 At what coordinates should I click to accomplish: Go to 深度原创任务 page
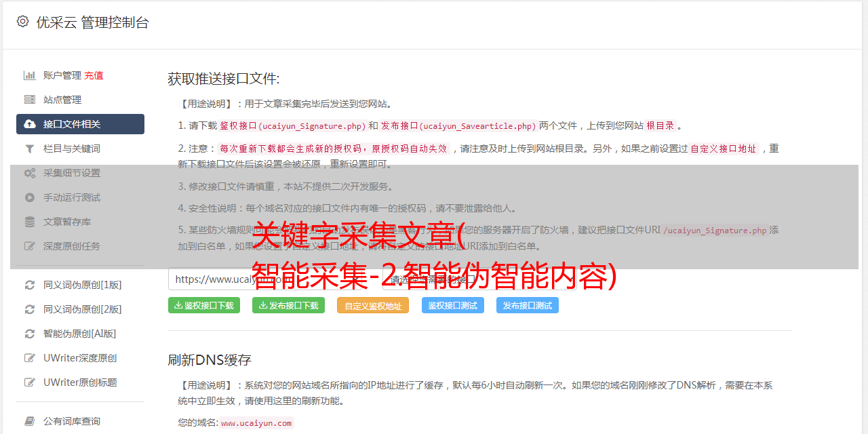pos(80,246)
